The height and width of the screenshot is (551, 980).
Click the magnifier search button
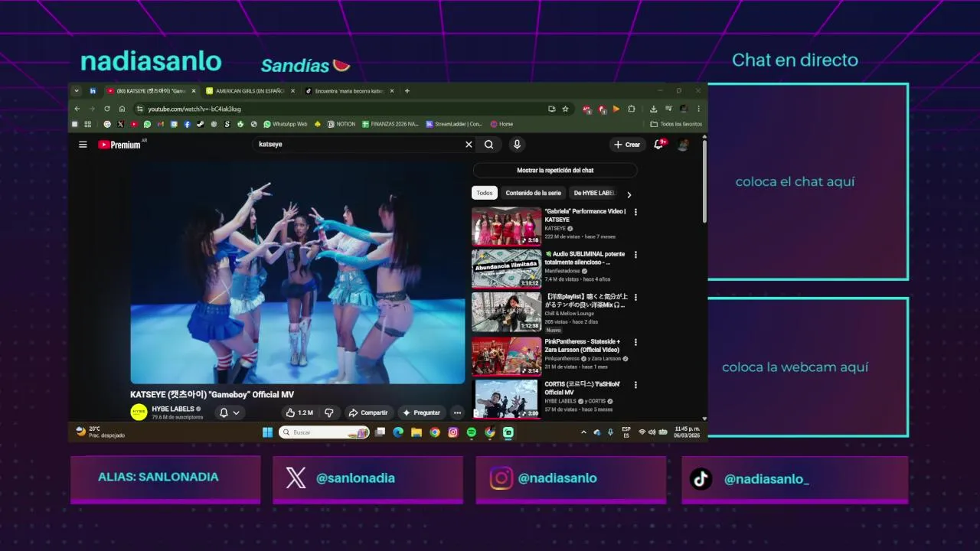pyautogui.click(x=489, y=145)
